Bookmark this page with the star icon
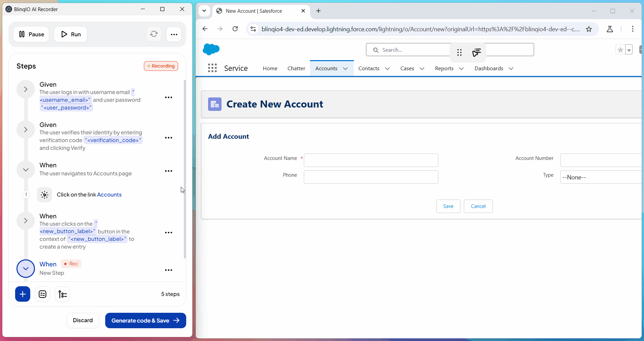644x341 pixels. [x=589, y=29]
